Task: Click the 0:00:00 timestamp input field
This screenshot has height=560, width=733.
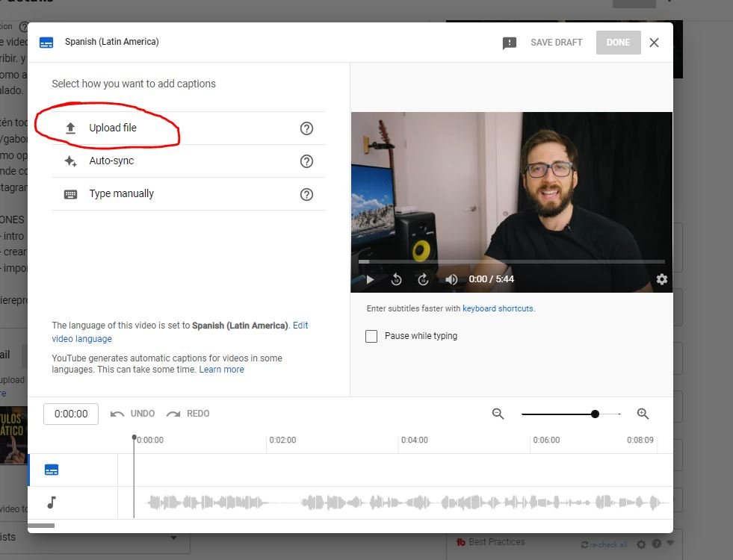Action: [70, 413]
